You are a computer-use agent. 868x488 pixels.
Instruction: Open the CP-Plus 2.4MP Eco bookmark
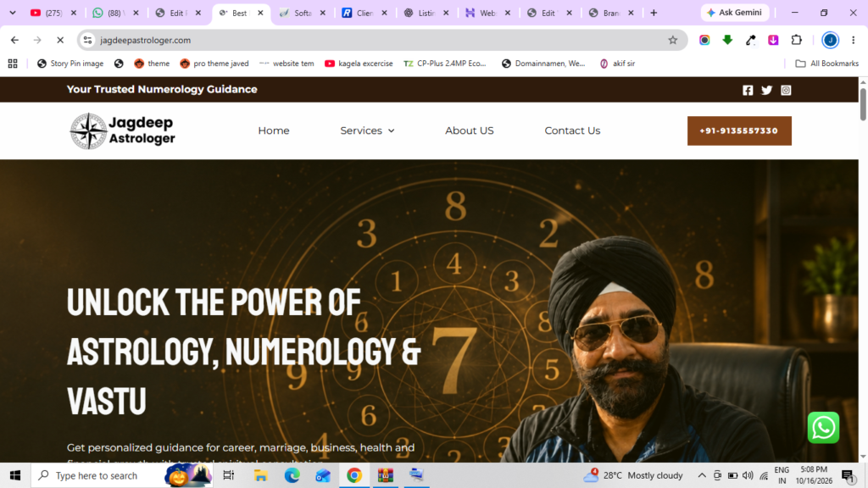click(445, 64)
